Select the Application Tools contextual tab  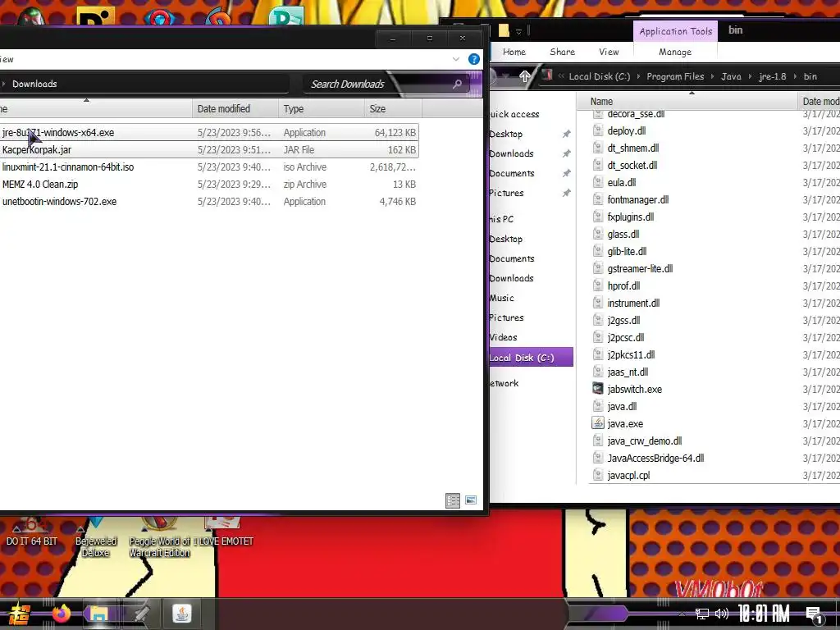click(x=676, y=31)
